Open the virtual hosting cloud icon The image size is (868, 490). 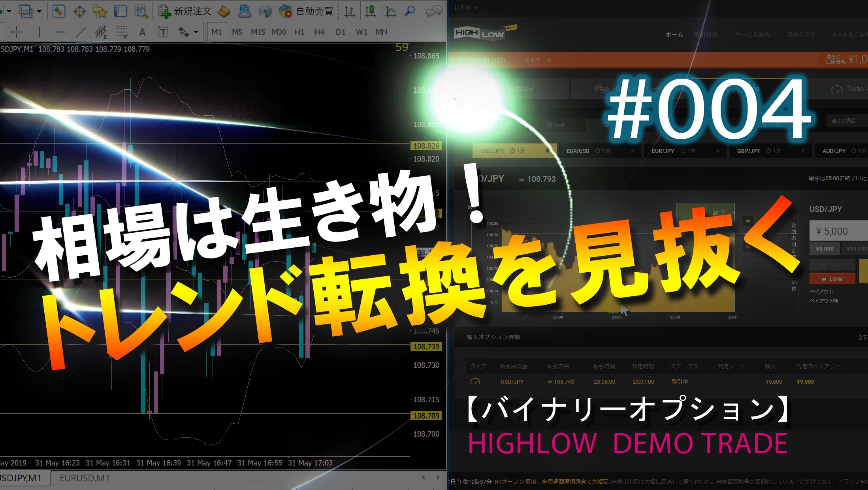tap(245, 11)
